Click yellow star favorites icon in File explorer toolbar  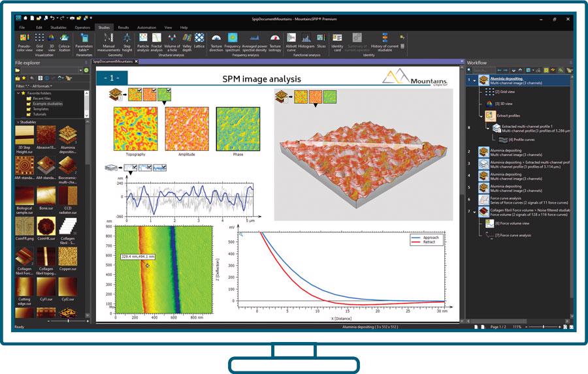24,78
